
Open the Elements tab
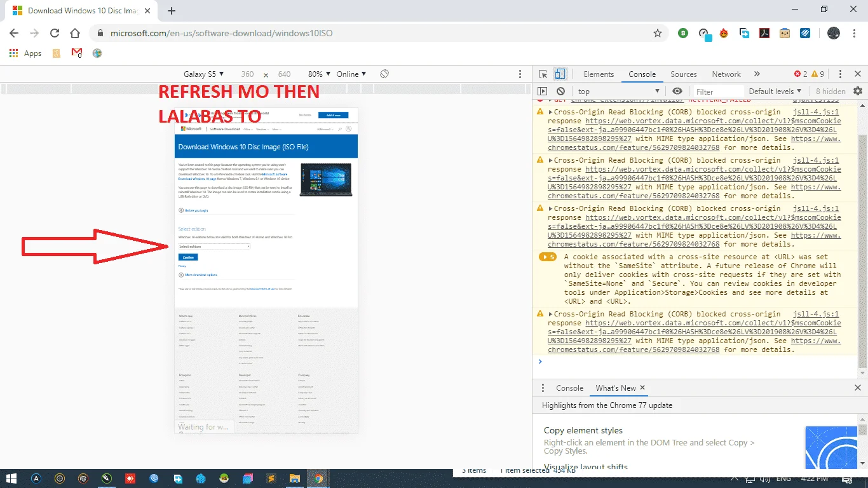pyautogui.click(x=599, y=74)
